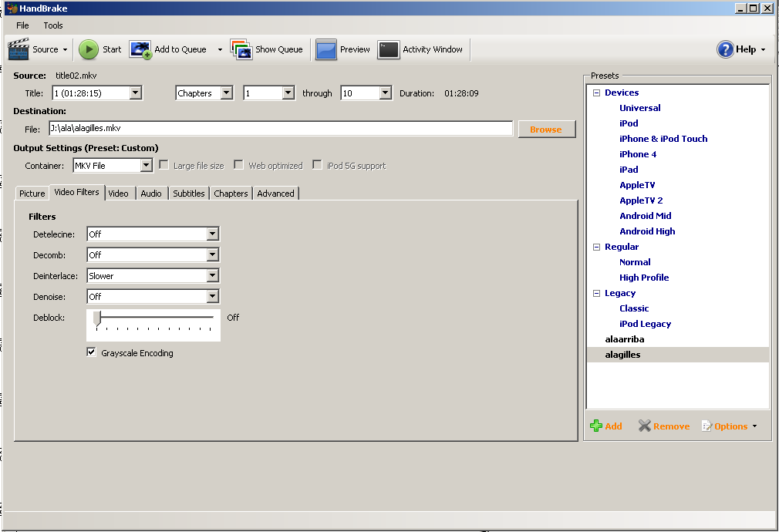Select the Universal preset
This screenshot has height=532, width=779.
(640, 108)
